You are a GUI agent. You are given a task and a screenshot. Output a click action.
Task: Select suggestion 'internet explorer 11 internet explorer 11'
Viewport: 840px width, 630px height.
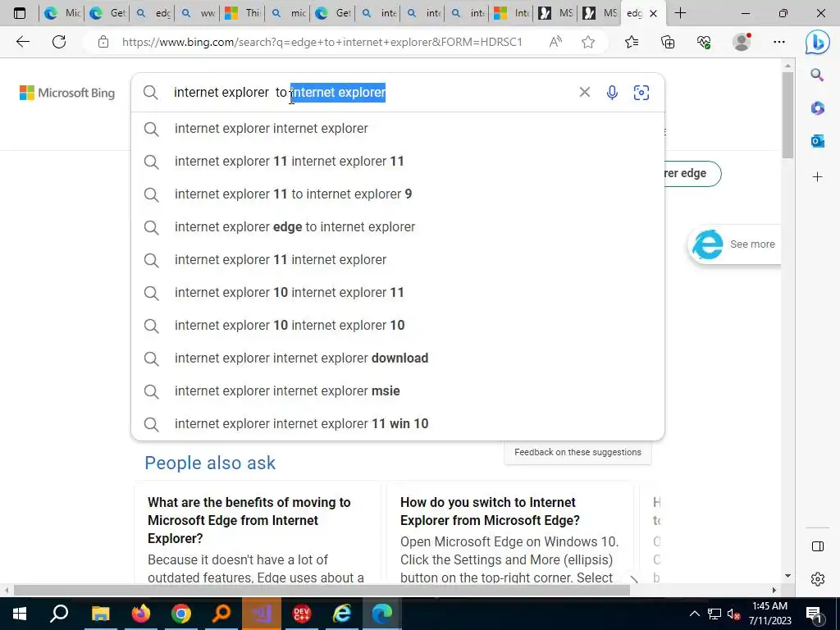398,162
